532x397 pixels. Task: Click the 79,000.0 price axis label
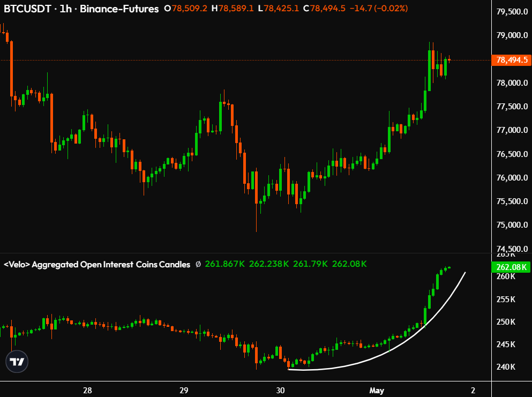click(512, 35)
